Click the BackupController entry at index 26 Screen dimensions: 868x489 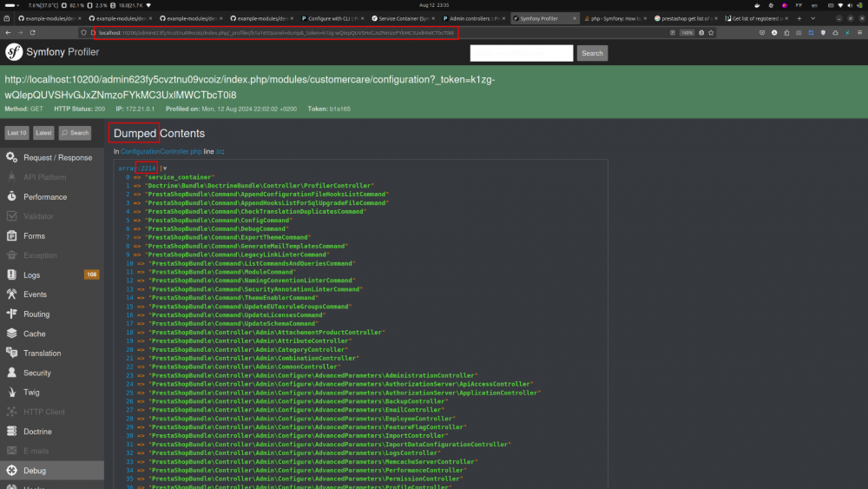pos(298,401)
